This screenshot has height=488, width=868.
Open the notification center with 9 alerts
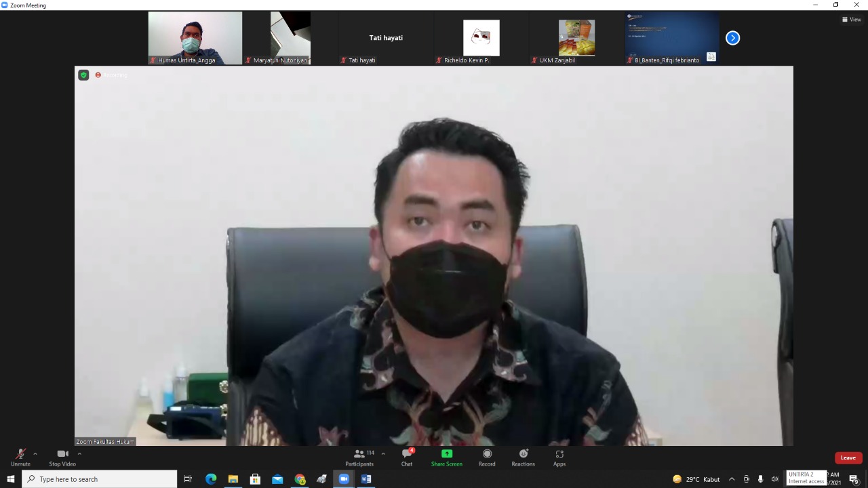pyautogui.click(x=854, y=479)
